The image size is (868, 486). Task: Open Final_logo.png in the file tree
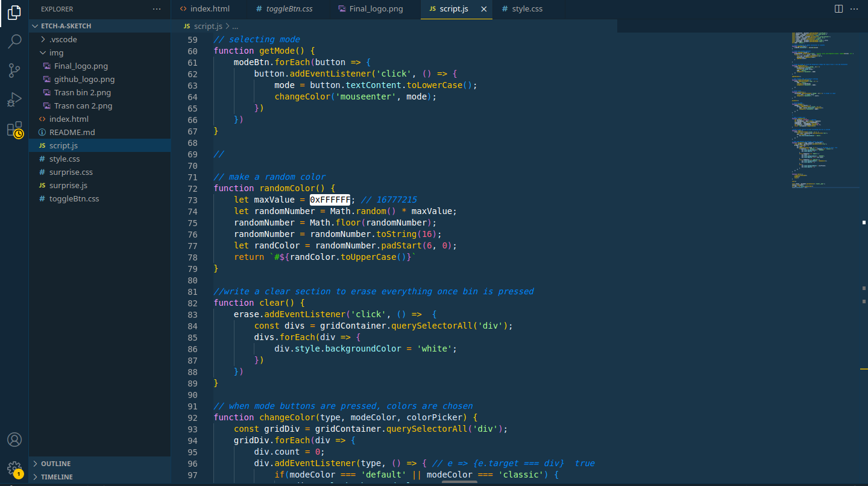pyautogui.click(x=100, y=66)
